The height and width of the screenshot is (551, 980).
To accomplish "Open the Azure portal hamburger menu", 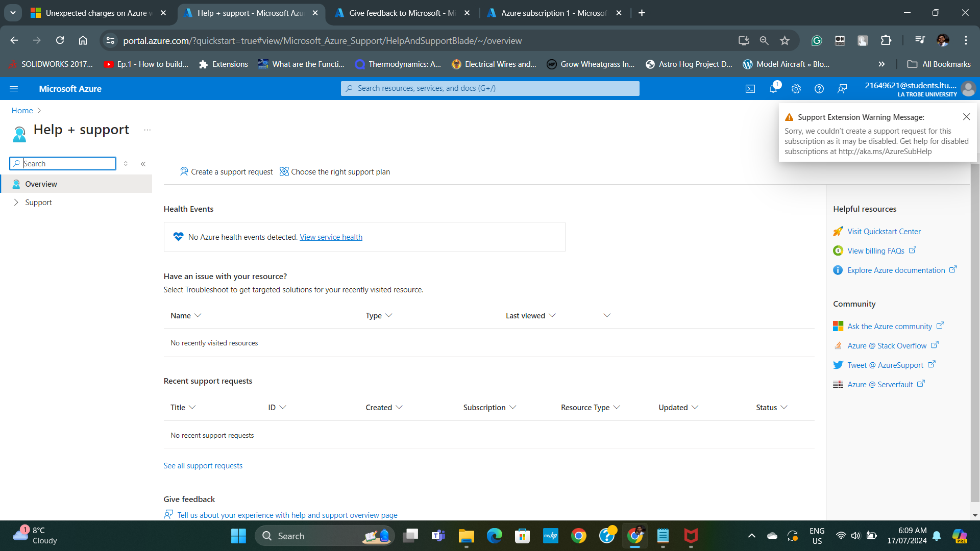I will pos(14,89).
